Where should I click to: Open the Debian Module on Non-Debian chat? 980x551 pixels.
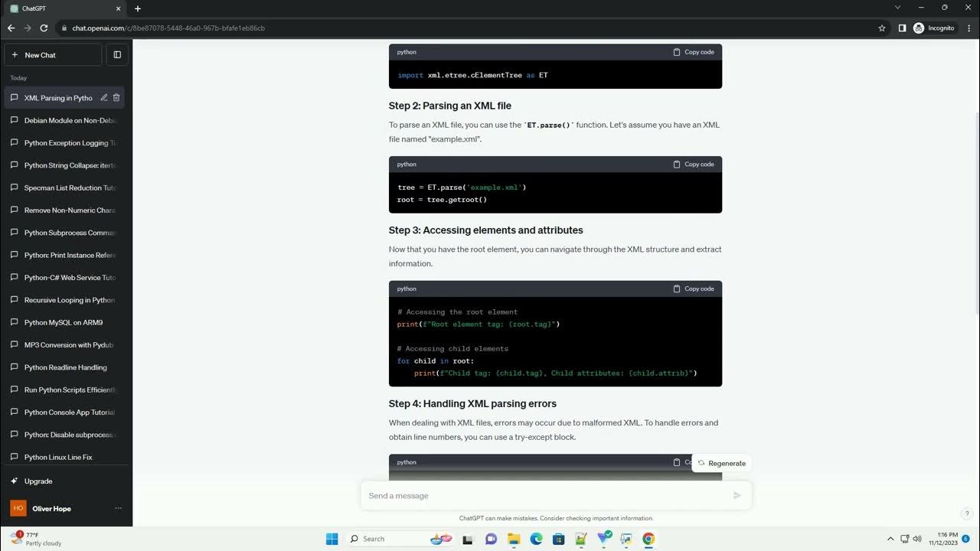coord(64,120)
